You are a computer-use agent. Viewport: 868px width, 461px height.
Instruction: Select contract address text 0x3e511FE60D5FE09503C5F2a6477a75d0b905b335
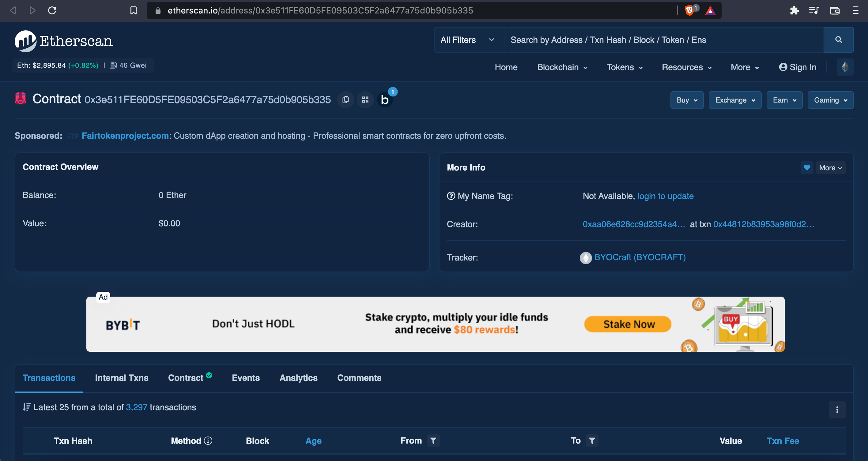pyautogui.click(x=208, y=100)
